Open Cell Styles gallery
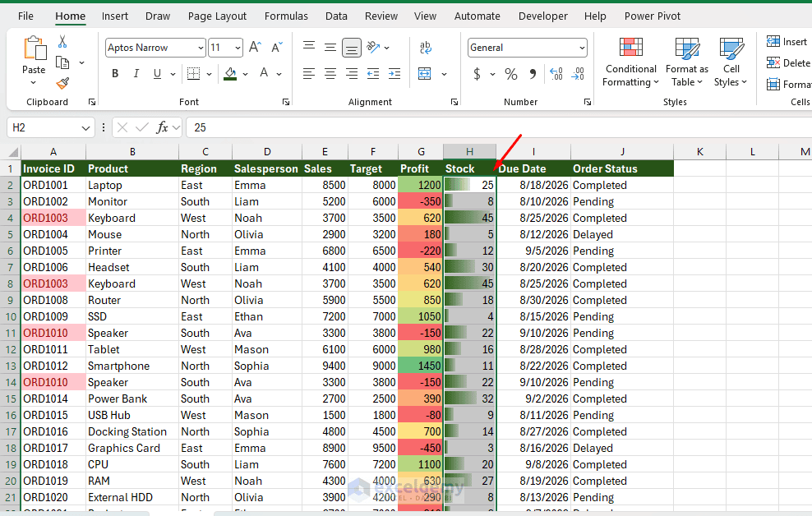Screen dimensions: 812x516 coord(731,62)
